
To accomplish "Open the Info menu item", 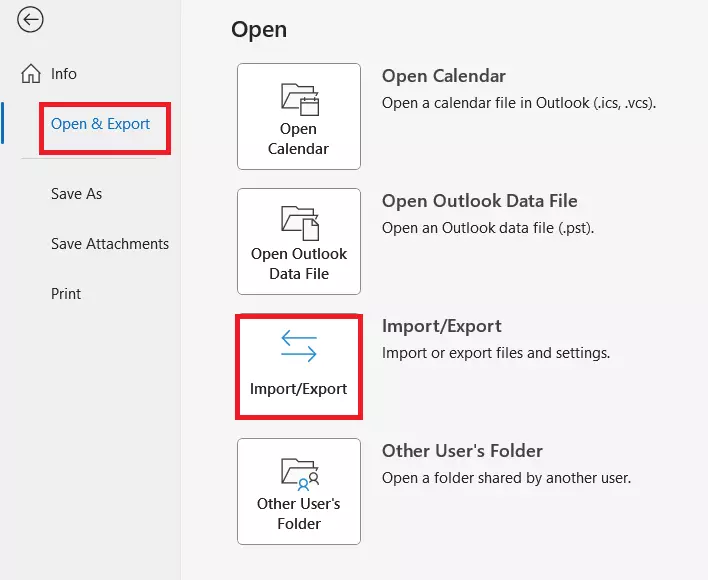I will pyautogui.click(x=64, y=74).
